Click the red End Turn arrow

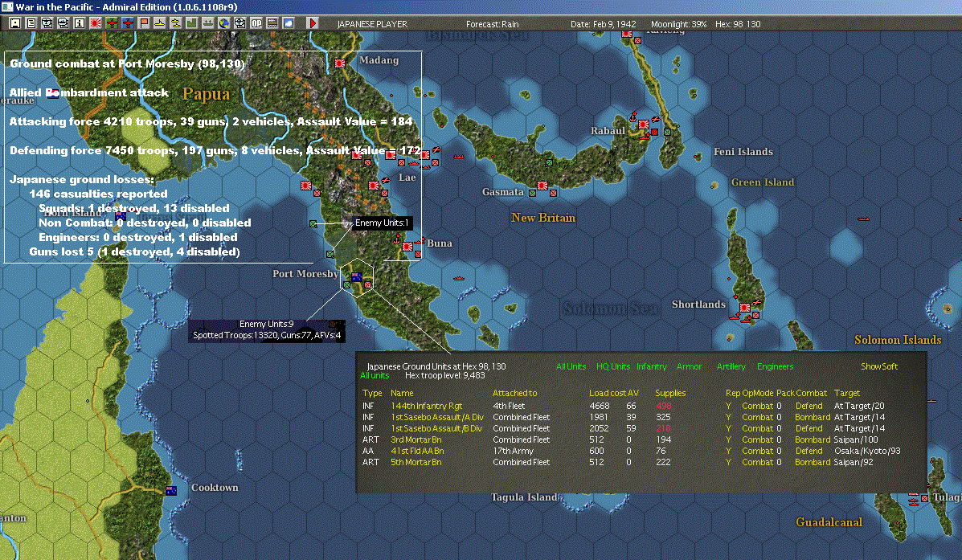(313, 23)
